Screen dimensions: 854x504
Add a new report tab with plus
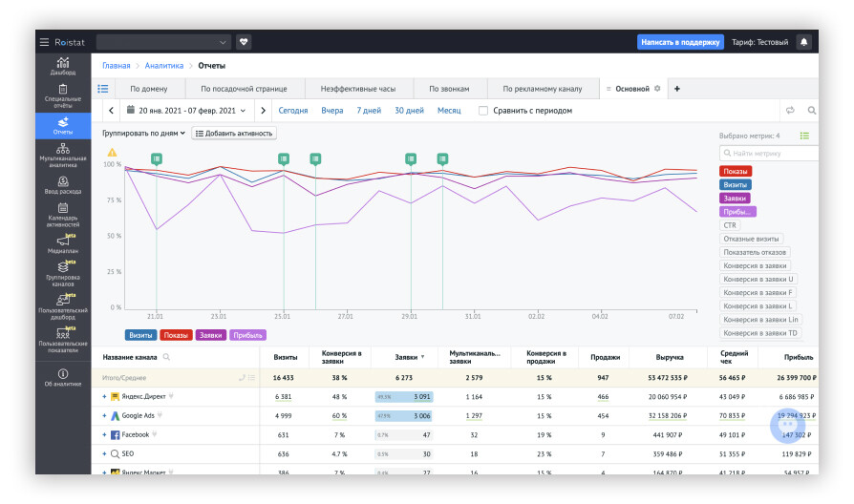(677, 89)
